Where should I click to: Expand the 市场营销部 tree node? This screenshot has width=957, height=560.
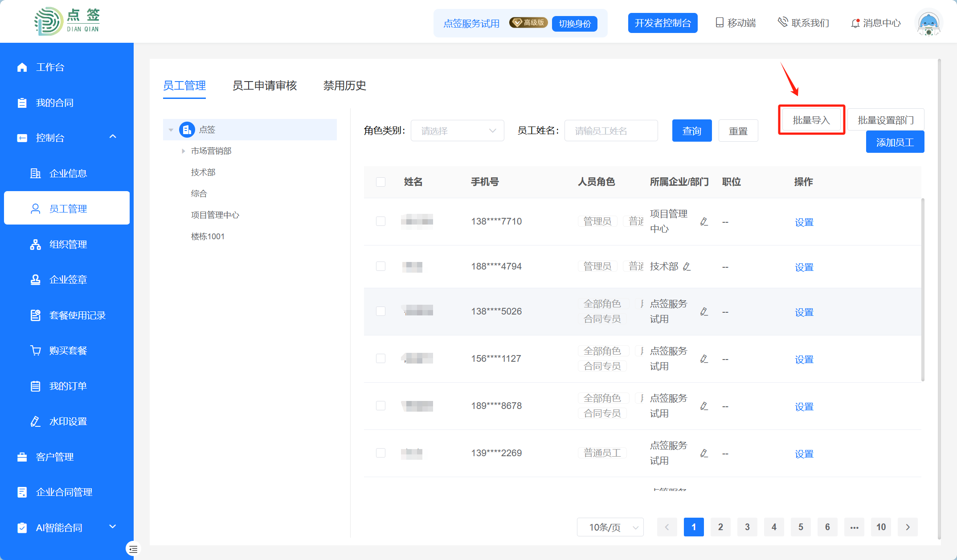pos(183,151)
